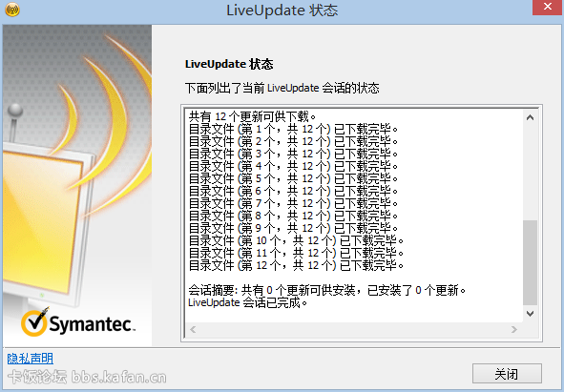Click the line 共有 12 个更新可供下载
Viewport: 564px width, 392px height.
coord(253,116)
